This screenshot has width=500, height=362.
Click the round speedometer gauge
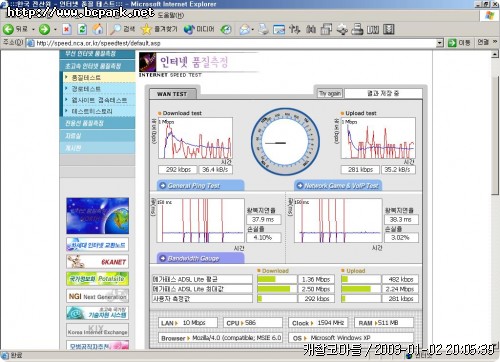[x=285, y=141]
